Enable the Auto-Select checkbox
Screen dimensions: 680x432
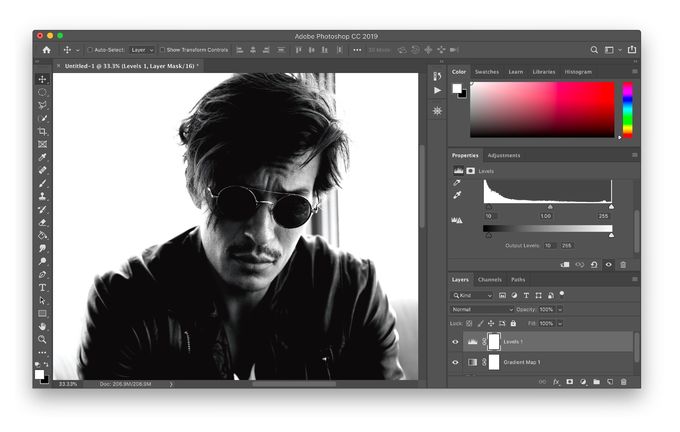tap(90, 50)
